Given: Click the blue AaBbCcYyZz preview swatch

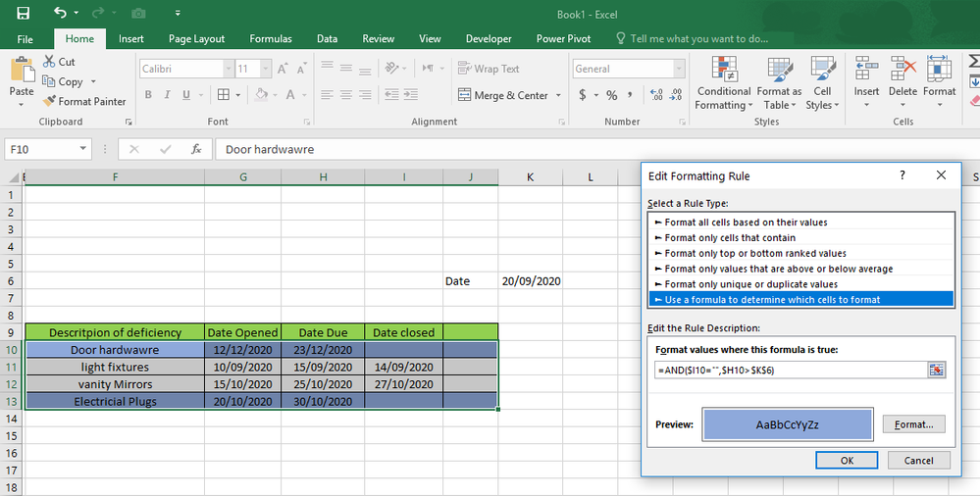Looking at the screenshot, I should click(787, 425).
